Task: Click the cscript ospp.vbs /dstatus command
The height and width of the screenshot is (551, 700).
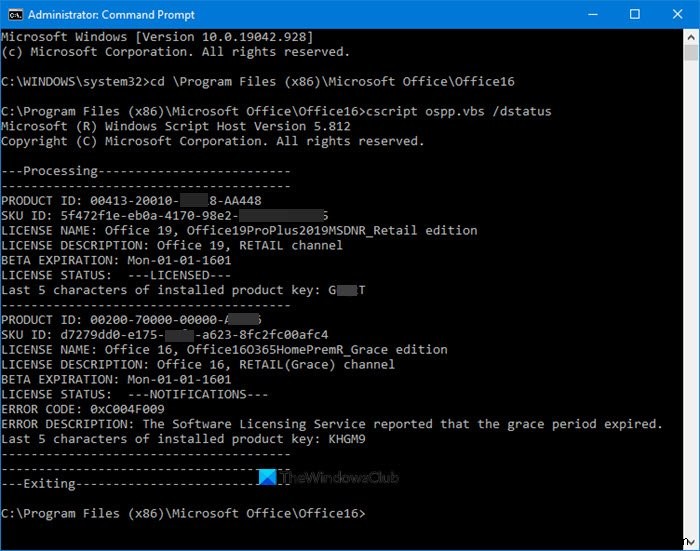Action: tap(458, 111)
